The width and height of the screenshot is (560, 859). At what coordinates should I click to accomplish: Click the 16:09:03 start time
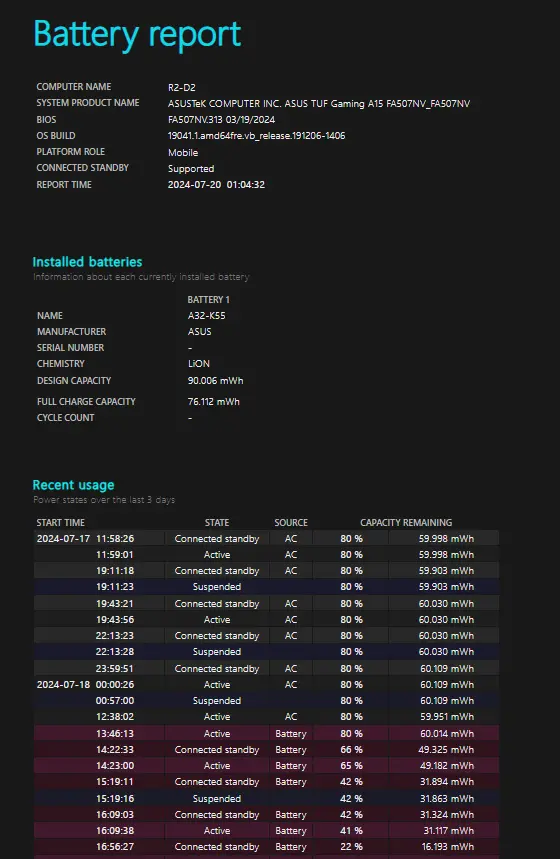tap(115, 815)
